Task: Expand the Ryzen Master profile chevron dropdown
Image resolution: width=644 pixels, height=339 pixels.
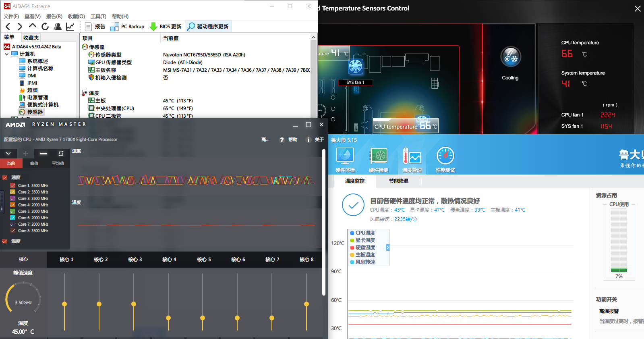Action: 8,154
